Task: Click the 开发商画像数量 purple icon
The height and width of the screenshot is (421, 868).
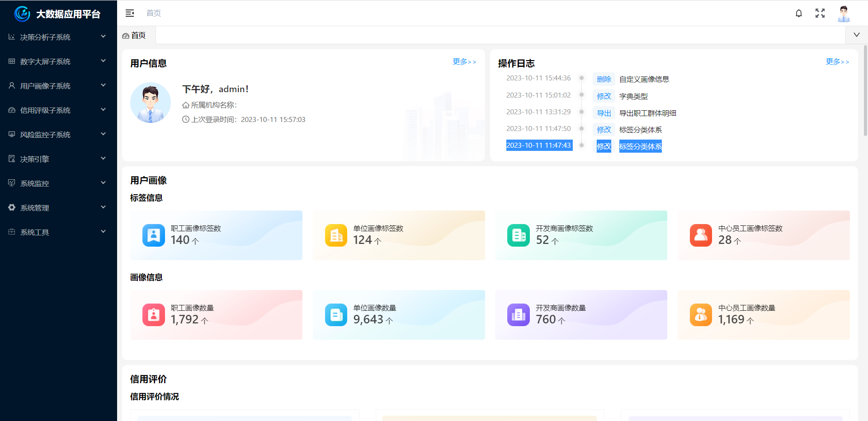Action: [518, 315]
